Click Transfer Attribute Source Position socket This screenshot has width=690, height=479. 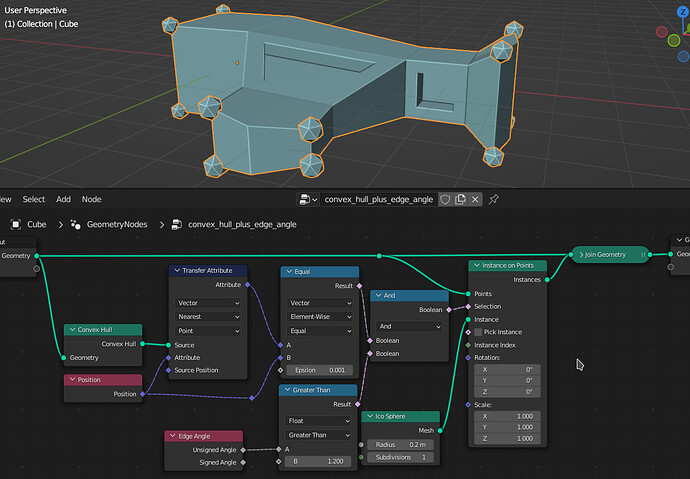[x=169, y=370]
